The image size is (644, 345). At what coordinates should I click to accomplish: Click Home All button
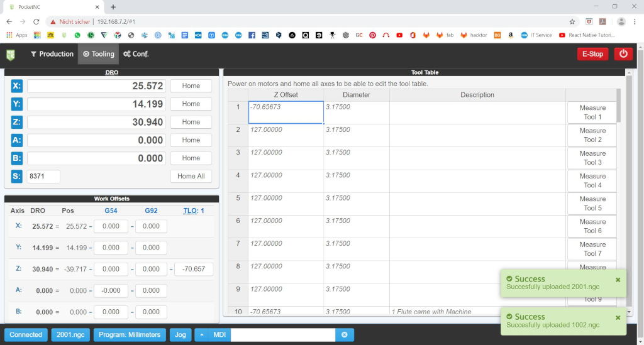[191, 176]
